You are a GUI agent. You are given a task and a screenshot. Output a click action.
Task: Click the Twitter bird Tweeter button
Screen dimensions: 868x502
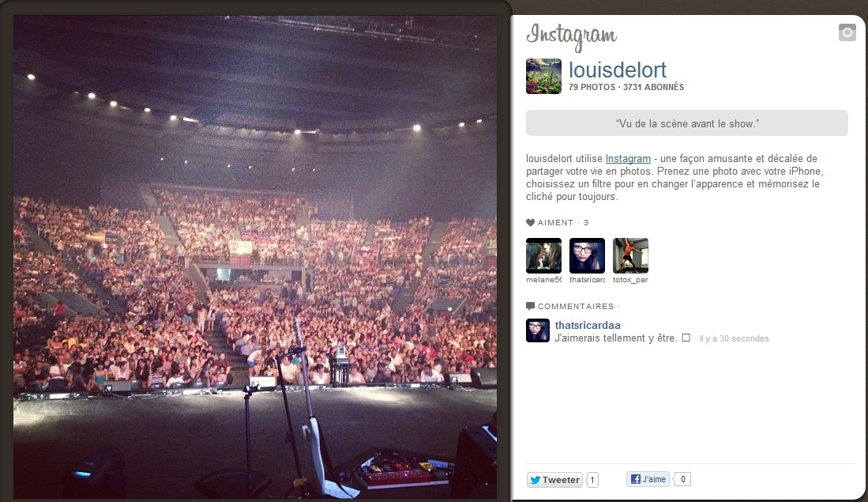point(554,480)
